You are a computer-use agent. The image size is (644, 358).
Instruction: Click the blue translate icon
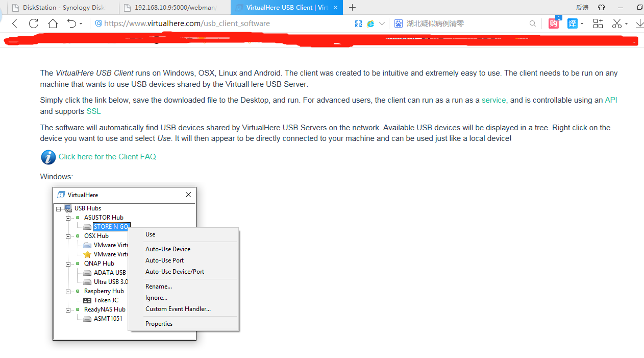click(573, 23)
